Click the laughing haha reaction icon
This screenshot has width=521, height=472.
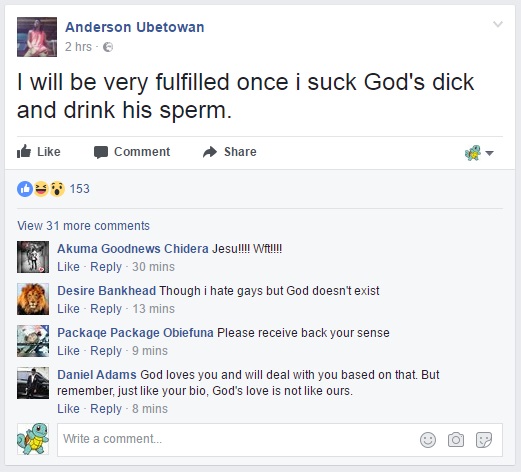41,189
